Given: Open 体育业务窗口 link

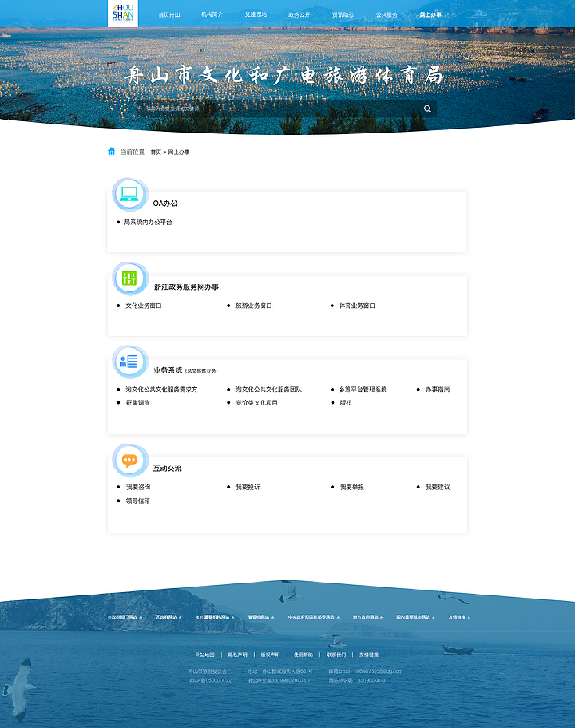Looking at the screenshot, I should tap(357, 306).
